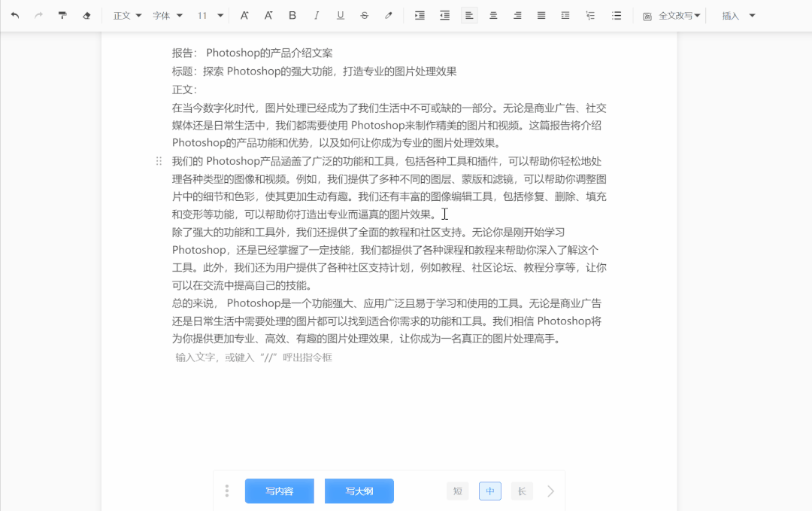
Task: Toggle underline formatting
Action: point(341,16)
